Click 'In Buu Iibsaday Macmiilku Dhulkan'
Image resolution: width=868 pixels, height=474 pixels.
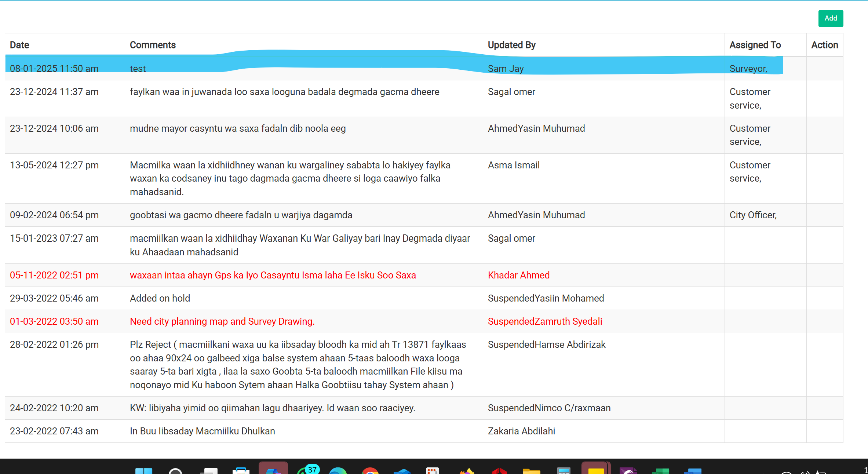coord(203,431)
